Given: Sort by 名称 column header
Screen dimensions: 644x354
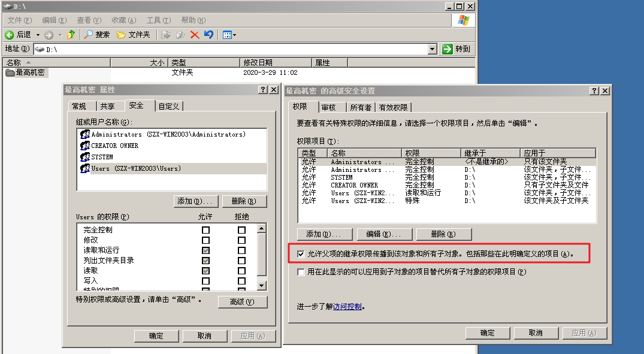Looking at the screenshot, I should pos(57,62).
